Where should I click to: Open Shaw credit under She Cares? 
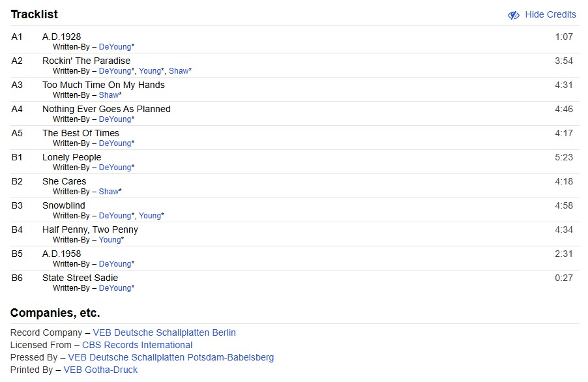coord(108,192)
